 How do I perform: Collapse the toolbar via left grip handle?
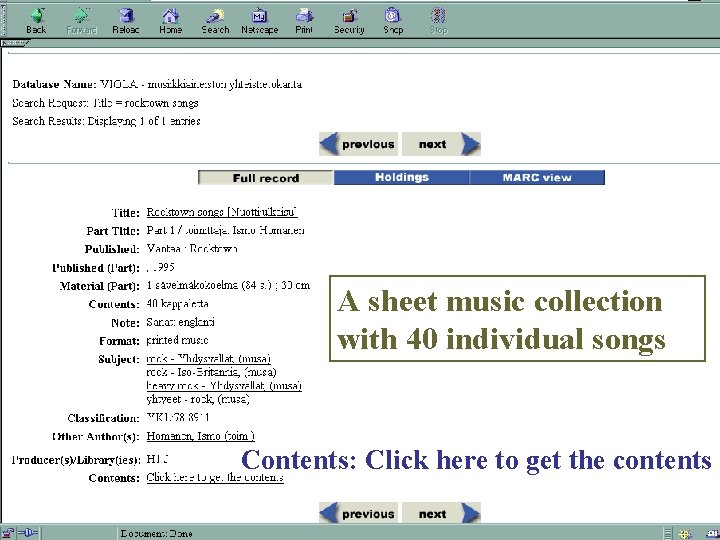click(3, 21)
